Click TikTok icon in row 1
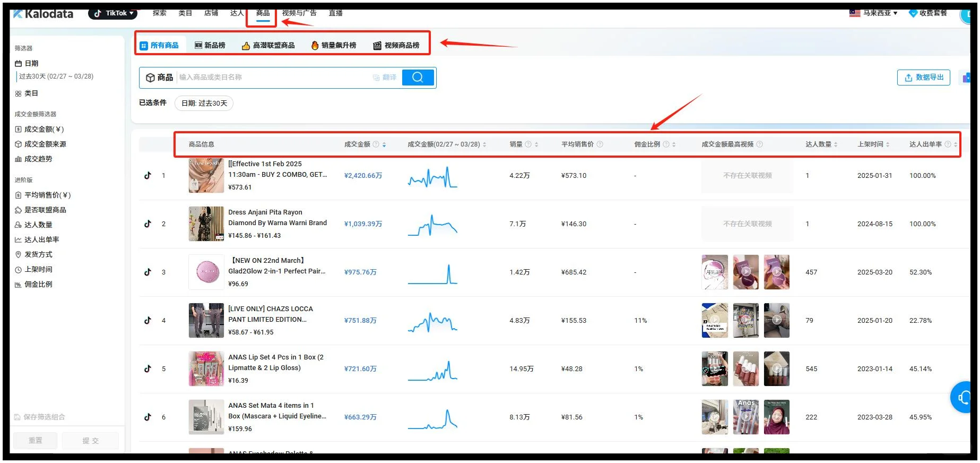The image size is (980, 463). click(x=148, y=176)
